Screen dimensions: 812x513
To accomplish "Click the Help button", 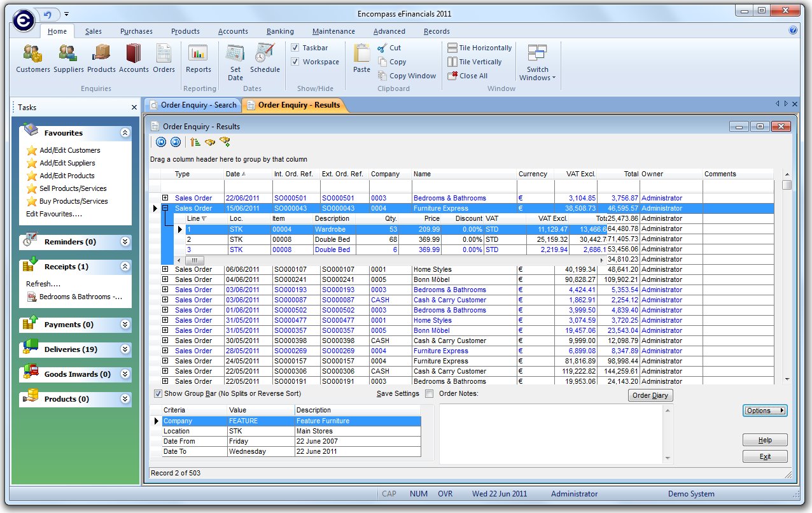I will click(765, 440).
